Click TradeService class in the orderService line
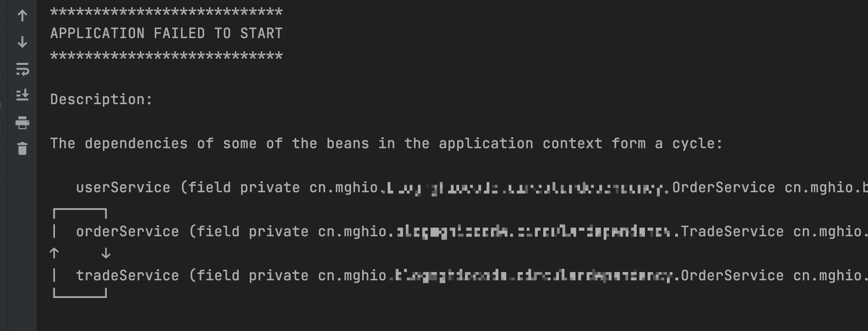 click(x=732, y=232)
